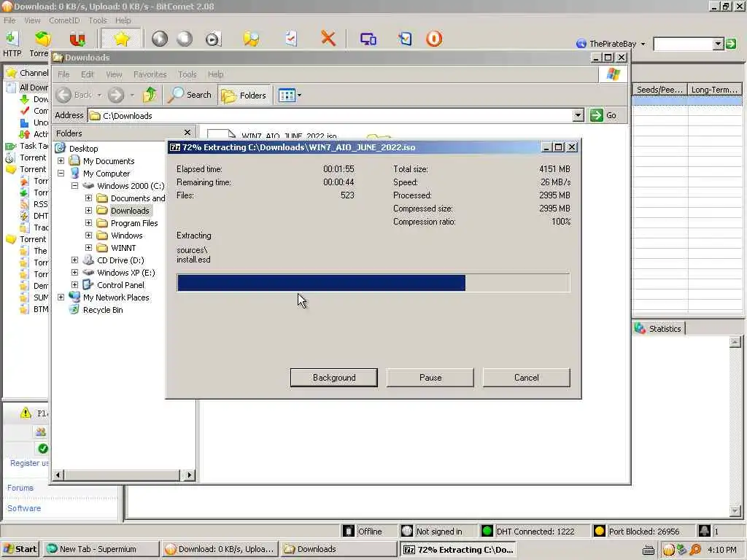747x560 pixels.
Task: Click the Offline status bar icon
Action: [x=349, y=531]
